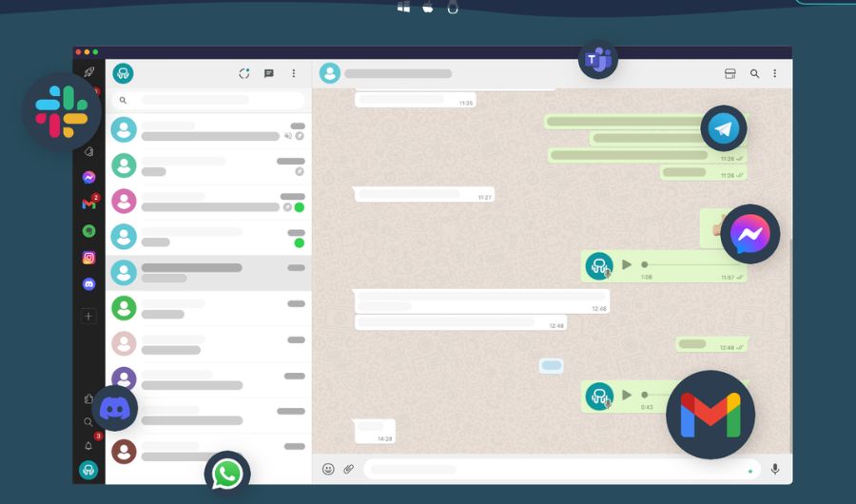Open the green chat service in sidebar
This screenshot has height=504, width=856.
point(88,231)
